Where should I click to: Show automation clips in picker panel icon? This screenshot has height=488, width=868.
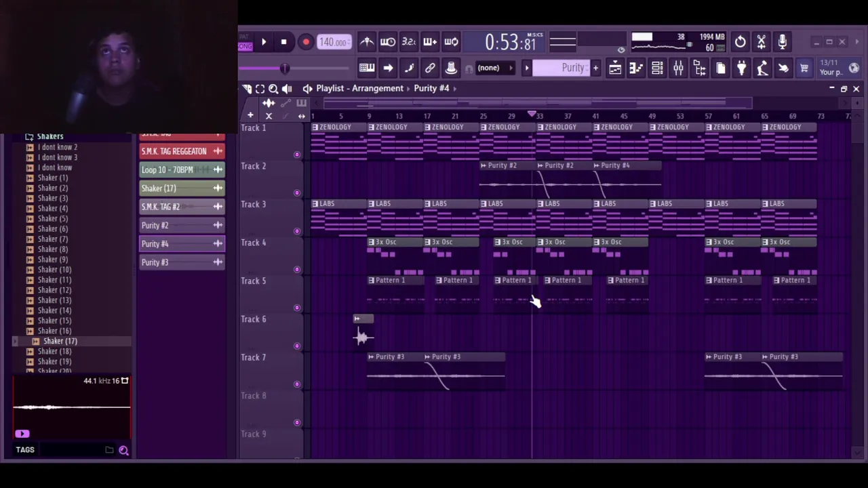[285, 103]
